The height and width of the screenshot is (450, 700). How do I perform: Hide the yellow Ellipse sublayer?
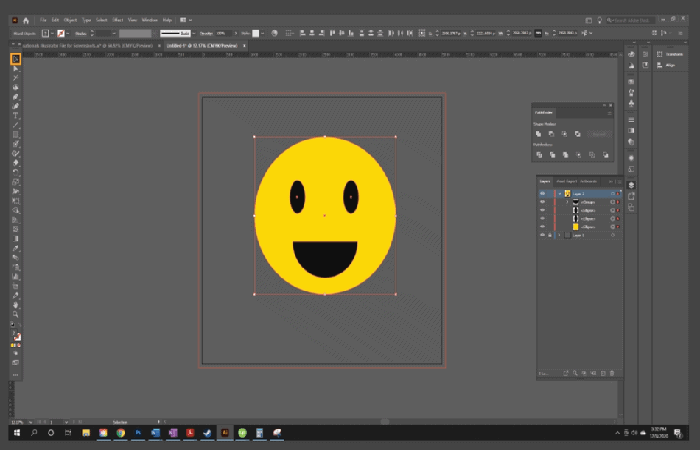point(542,227)
